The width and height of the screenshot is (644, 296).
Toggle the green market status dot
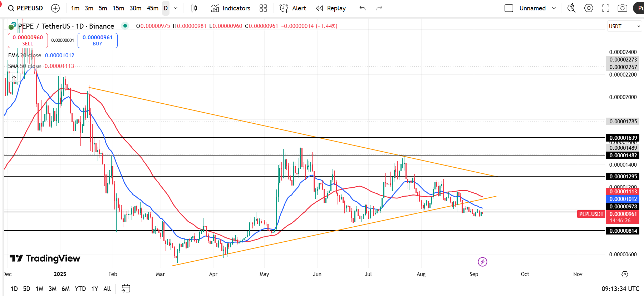pyautogui.click(x=125, y=26)
